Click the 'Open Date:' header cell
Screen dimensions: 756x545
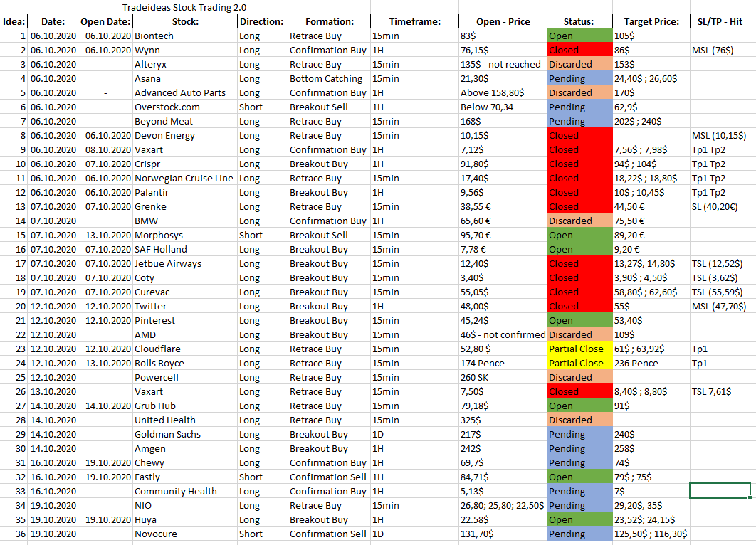[105, 21]
